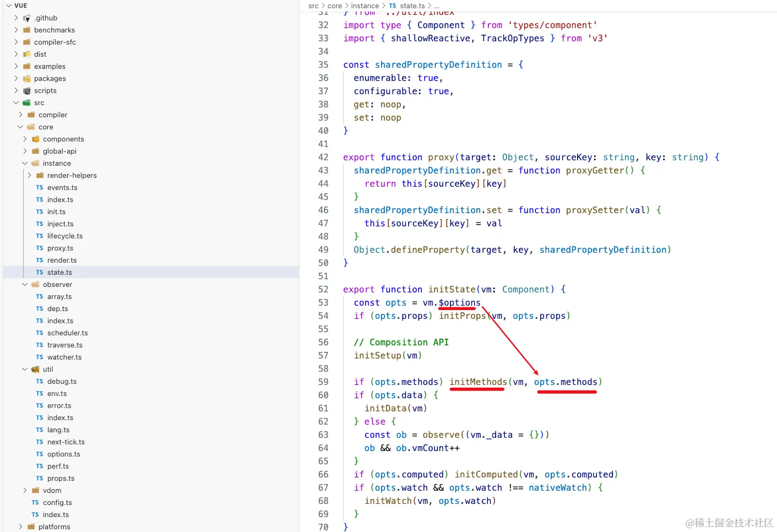This screenshot has width=777, height=532.
Task: Open error.ts in the file tree
Action: coord(59,406)
